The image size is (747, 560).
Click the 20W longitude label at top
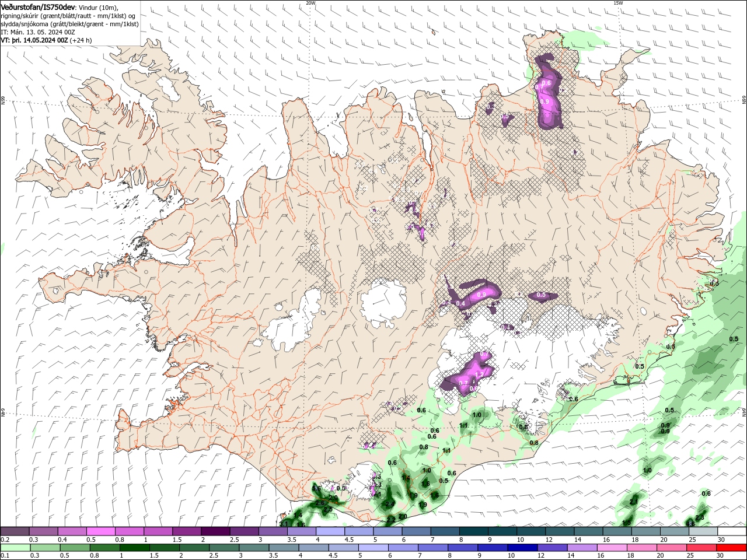point(310,3)
